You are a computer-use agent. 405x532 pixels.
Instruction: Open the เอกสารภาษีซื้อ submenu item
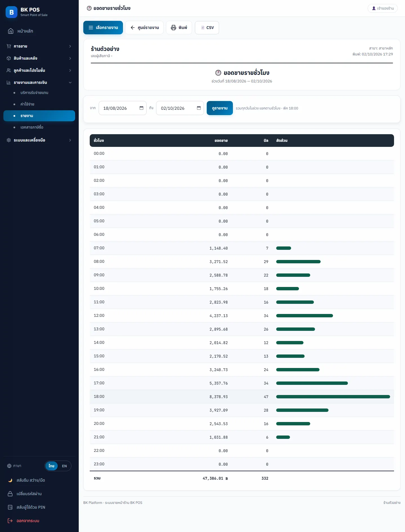pyautogui.click(x=39, y=127)
